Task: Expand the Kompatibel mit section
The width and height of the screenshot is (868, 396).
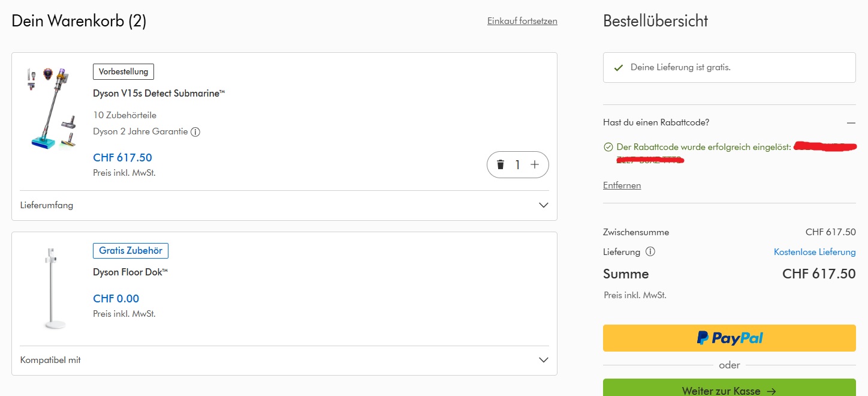Action: [543, 360]
